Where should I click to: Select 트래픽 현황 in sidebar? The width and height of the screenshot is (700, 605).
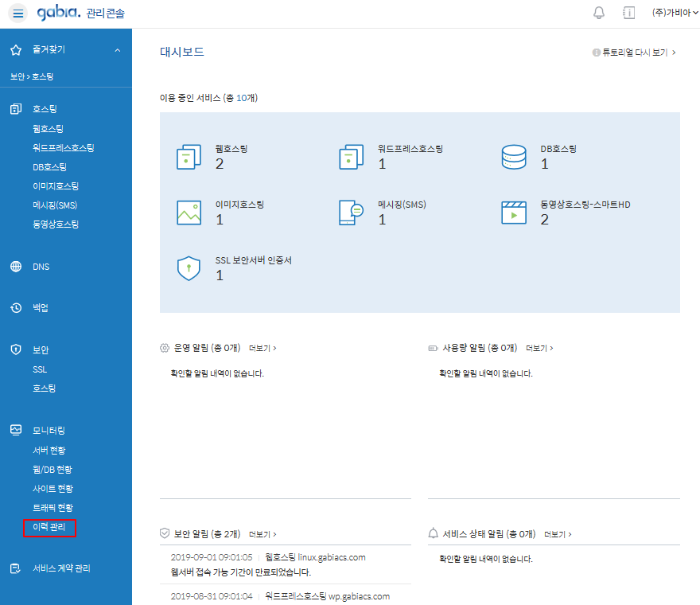52,508
